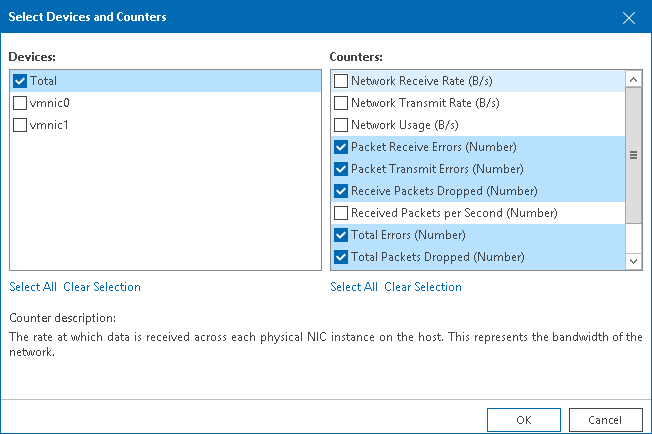Check the vmnic0 device checkbox
Screen dimensions: 652x434
point(20,103)
